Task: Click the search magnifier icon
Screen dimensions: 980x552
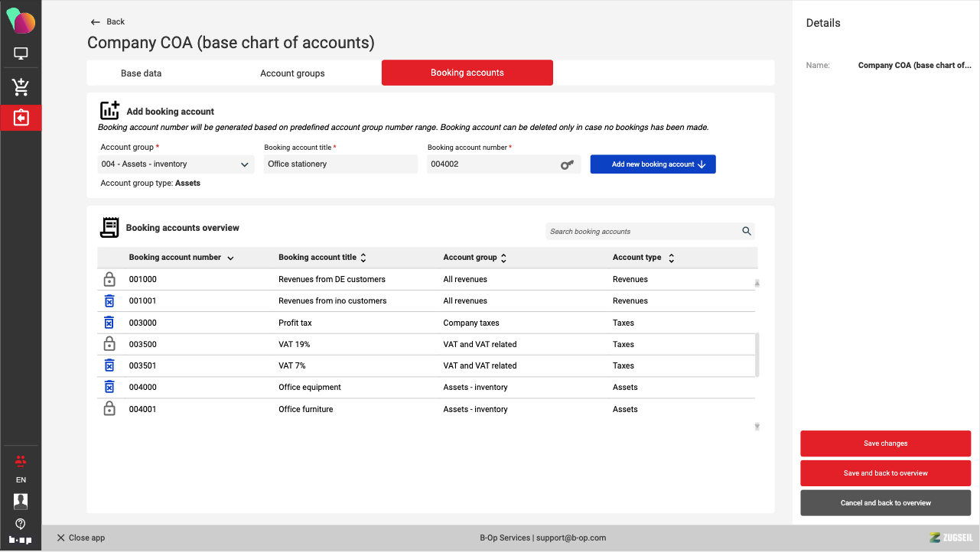Action: 746,232
